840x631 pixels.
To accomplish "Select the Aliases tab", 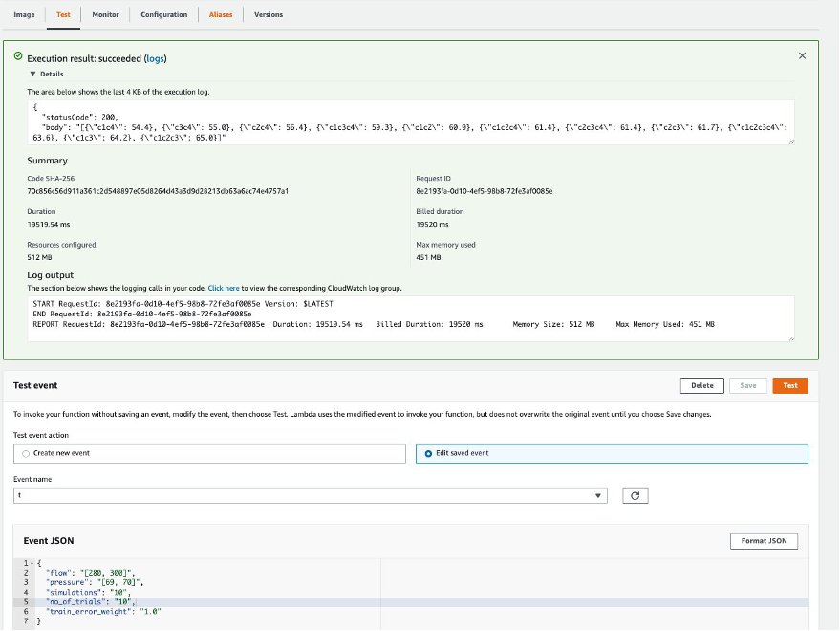I will tap(222, 14).
